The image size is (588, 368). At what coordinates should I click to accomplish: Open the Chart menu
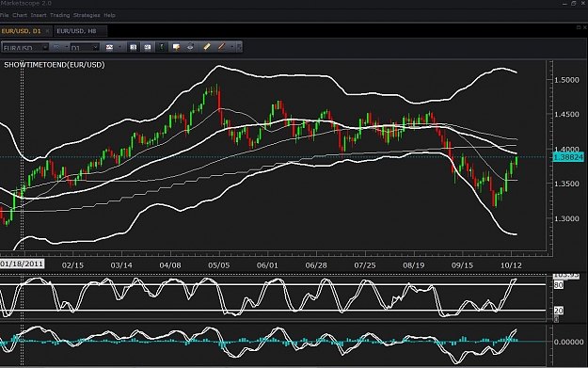20,15
